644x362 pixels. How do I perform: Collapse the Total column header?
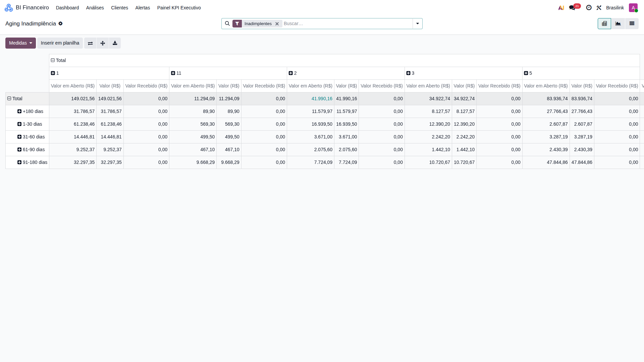click(x=58, y=60)
